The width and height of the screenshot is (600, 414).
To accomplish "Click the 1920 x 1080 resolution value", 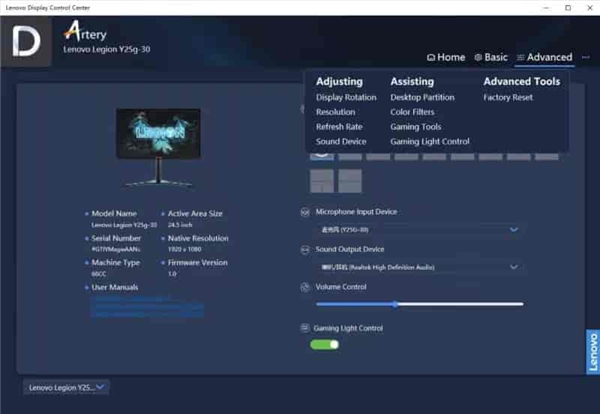I will pos(184,249).
